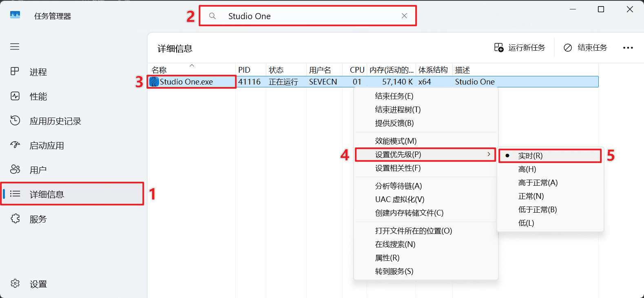The width and height of the screenshot is (644, 298).
Task: Click the 正在运行 status cell
Action: 283,82
